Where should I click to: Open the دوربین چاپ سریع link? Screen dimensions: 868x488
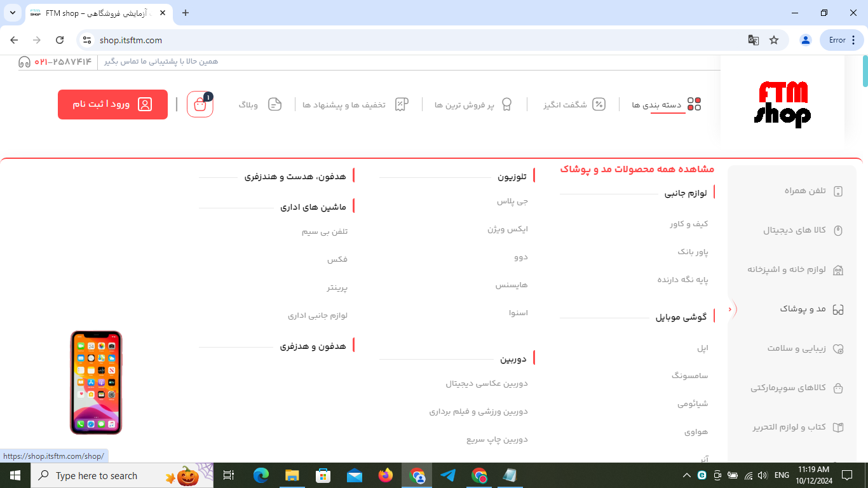497,440
